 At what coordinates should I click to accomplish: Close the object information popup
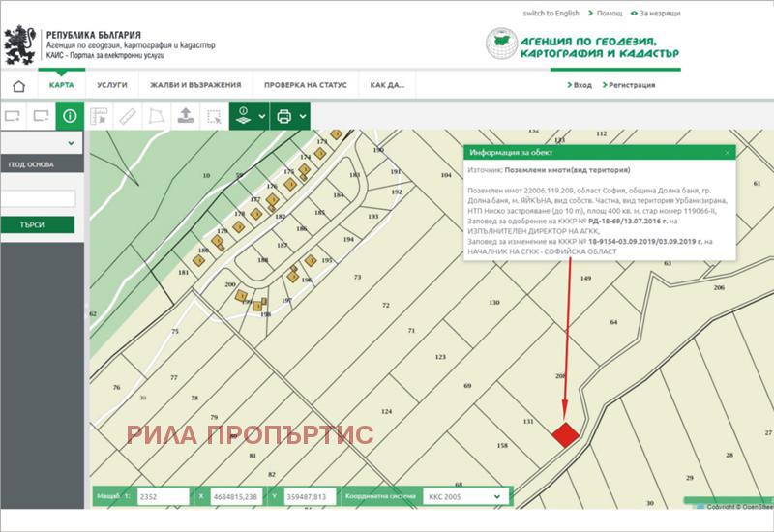click(x=727, y=153)
